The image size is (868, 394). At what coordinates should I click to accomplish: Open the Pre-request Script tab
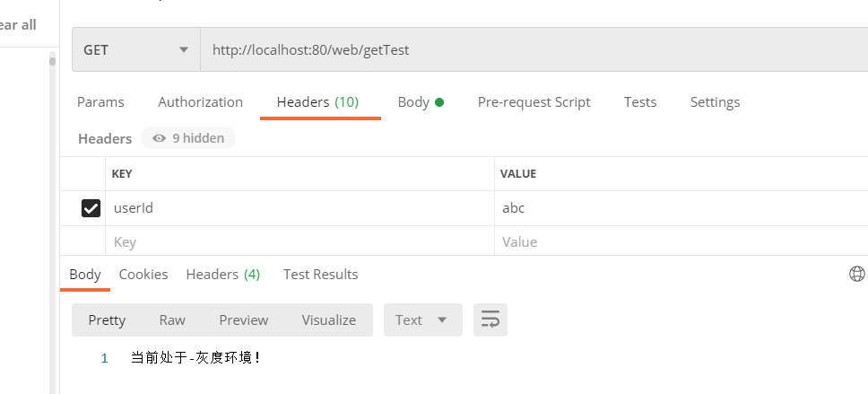pos(534,102)
